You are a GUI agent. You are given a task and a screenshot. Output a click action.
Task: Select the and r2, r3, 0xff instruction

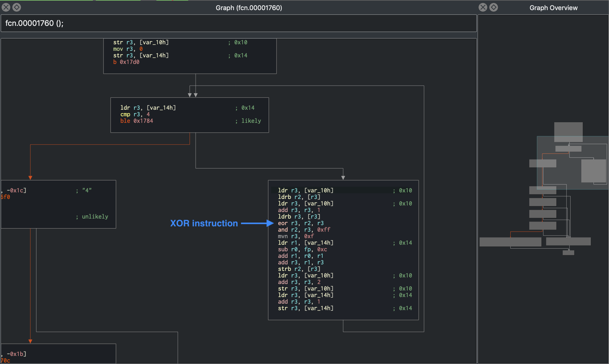click(x=304, y=230)
